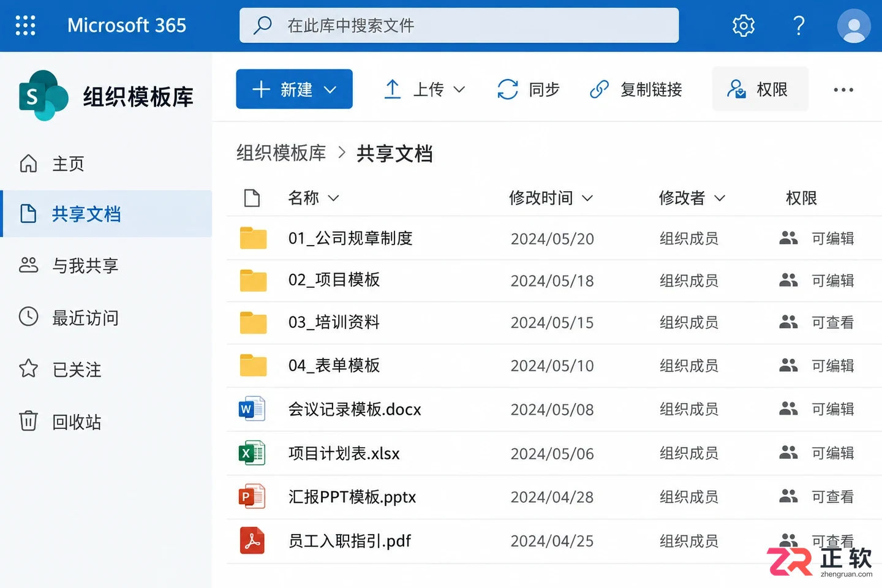This screenshot has height=588, width=882.
Task: Open 最近访问 in the sidebar
Action: point(107,317)
